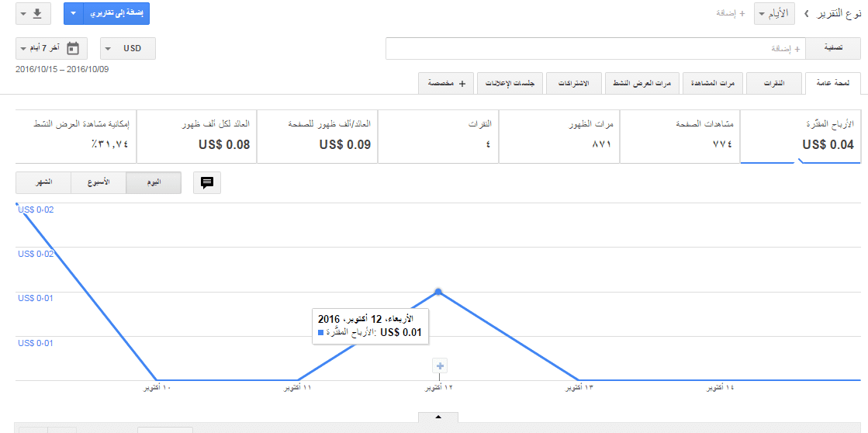Screen dimensions: 868x433
Task: Click the تصفية filter button
Action: (x=833, y=48)
